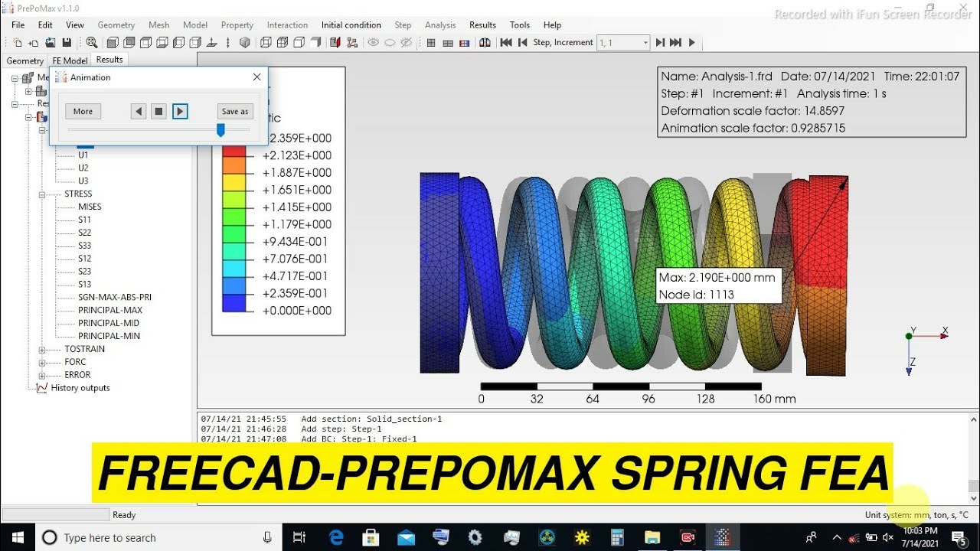
Task: Select the U3 displacement component
Action: tap(83, 181)
